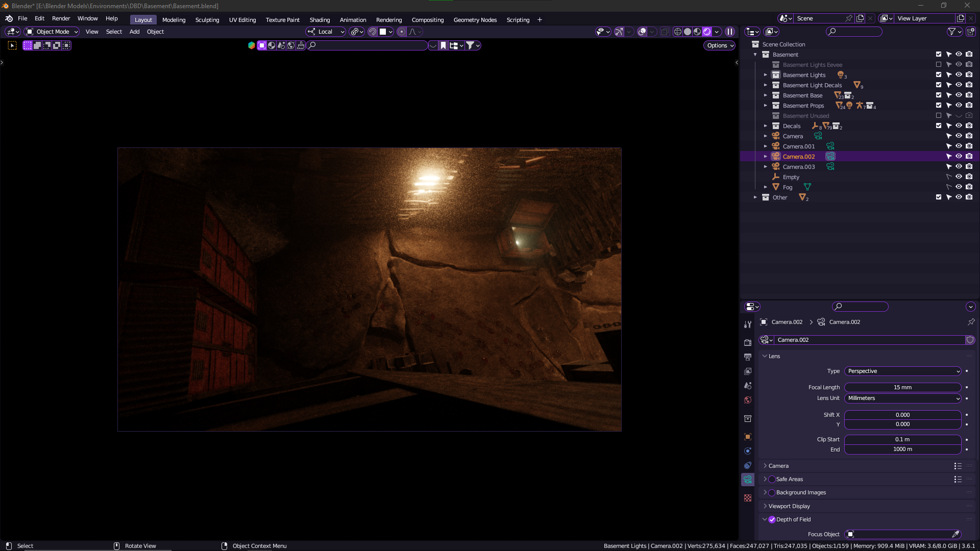Screen dimensions: 980x551
Task: Hide Camera.002 in viewport
Action: pyautogui.click(x=959, y=157)
